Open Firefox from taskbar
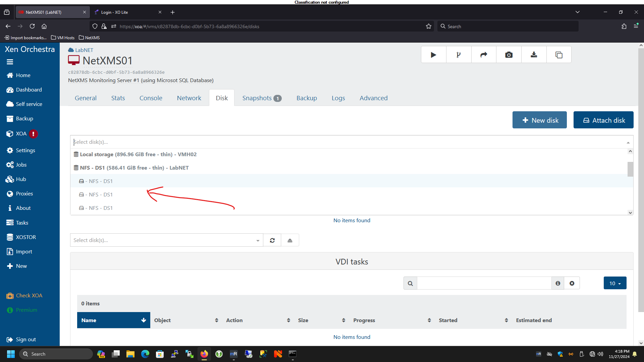This screenshot has height=362, width=644. 204,354
